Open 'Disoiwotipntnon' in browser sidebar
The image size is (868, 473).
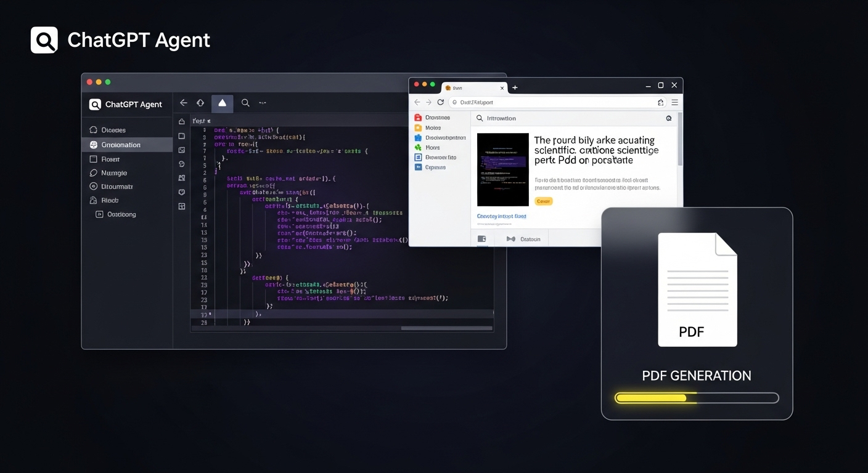tap(440, 138)
